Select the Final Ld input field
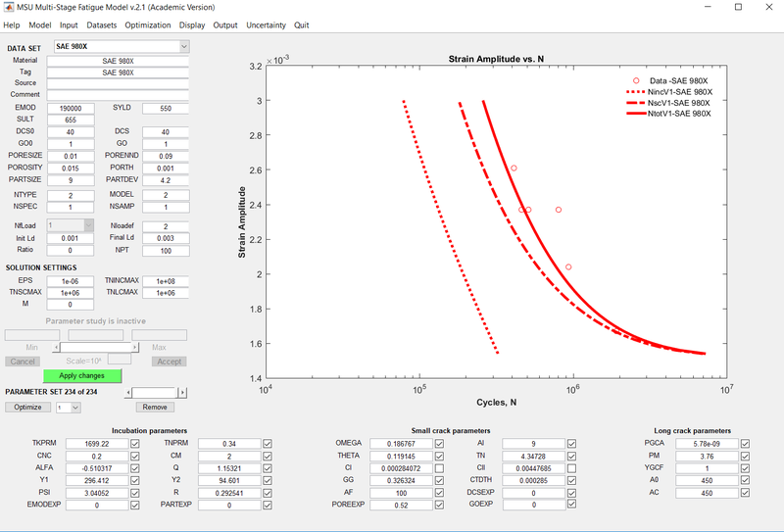Screen dimensions: 784x532 tap(166, 238)
